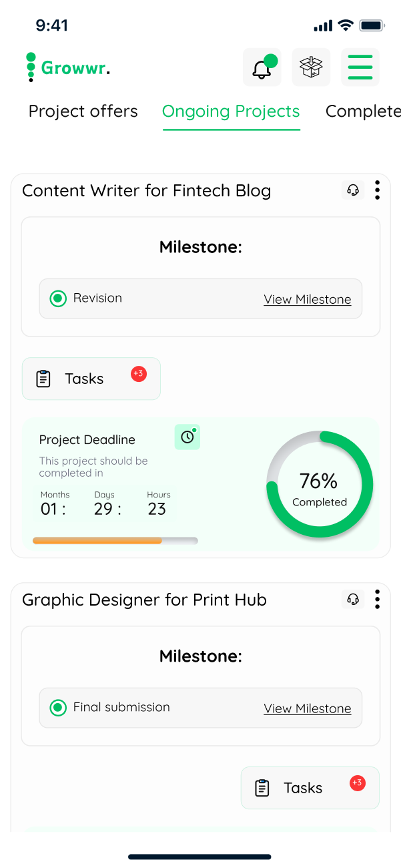Open three-dot menu for Graphic Designer project
Viewport: 401px width, 868px height.
point(377,600)
